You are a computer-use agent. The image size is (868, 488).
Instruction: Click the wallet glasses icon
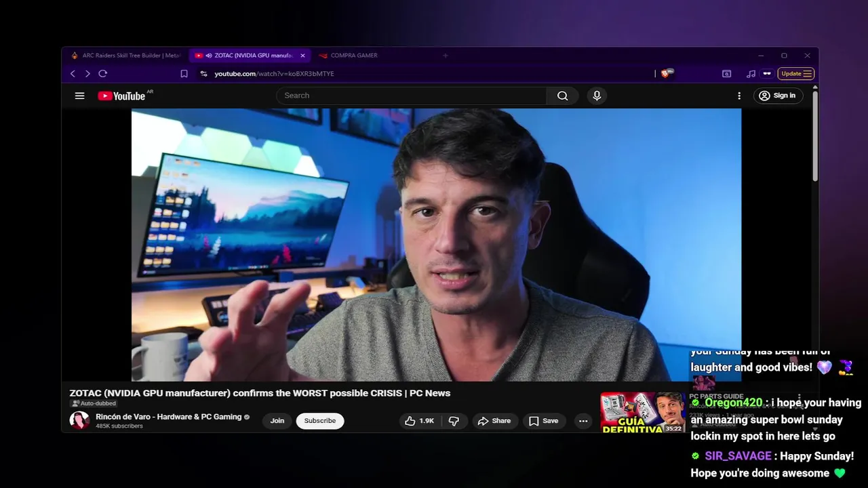[767, 74]
